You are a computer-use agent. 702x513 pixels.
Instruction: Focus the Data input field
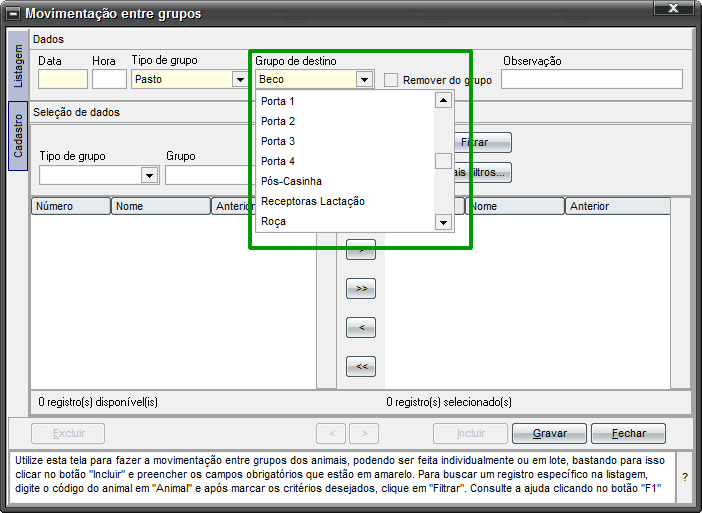[63, 79]
